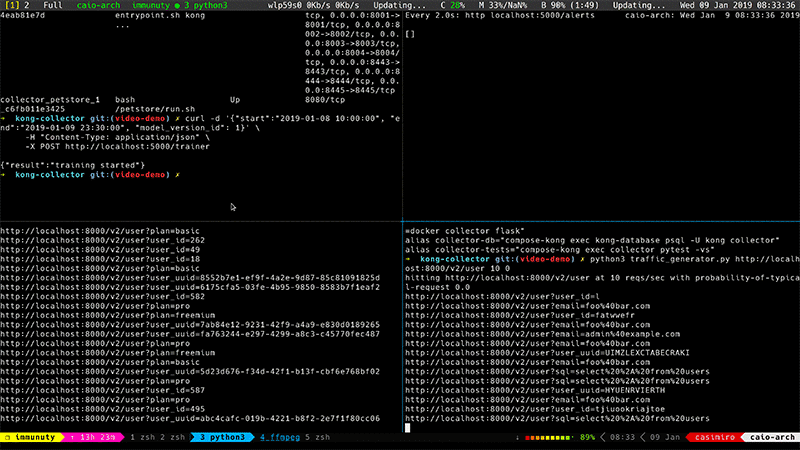Click URL with user_id=582

[x=103, y=296]
